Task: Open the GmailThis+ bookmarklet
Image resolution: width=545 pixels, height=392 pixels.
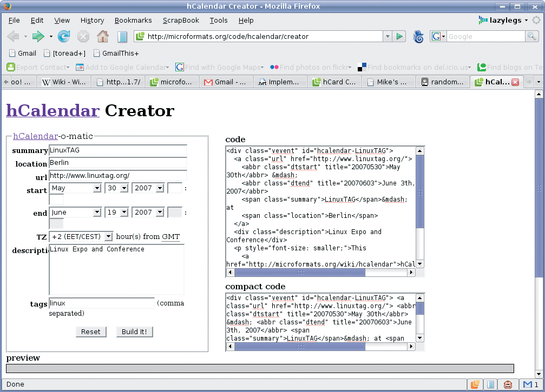Action: click(x=116, y=53)
